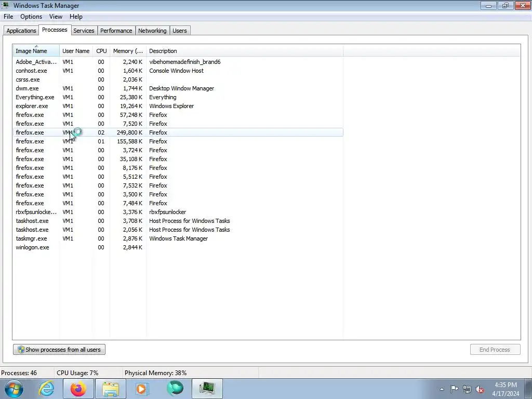Open Firefox from the taskbar

(78, 389)
